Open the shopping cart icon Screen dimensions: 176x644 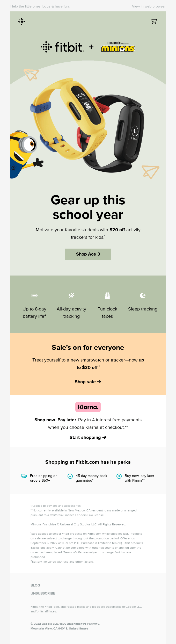click(x=154, y=21)
